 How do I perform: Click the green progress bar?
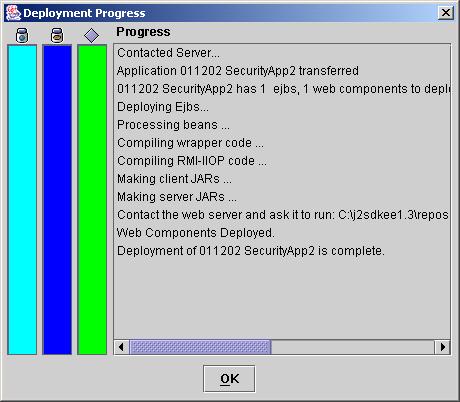(x=92, y=199)
